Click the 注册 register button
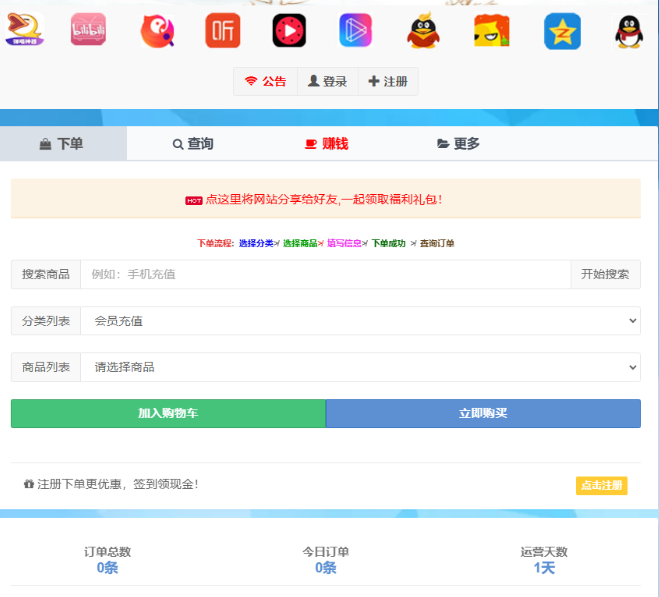This screenshot has height=597, width=659. 388,81
